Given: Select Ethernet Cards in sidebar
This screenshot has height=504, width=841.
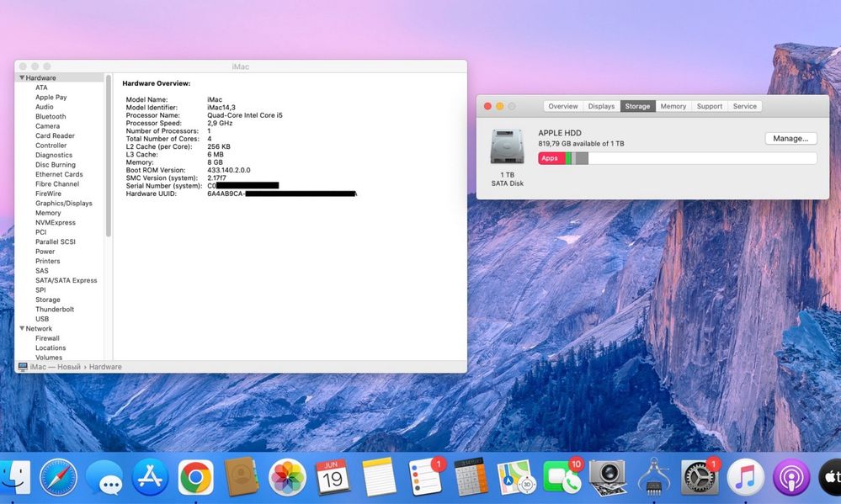Looking at the screenshot, I should 59,174.
